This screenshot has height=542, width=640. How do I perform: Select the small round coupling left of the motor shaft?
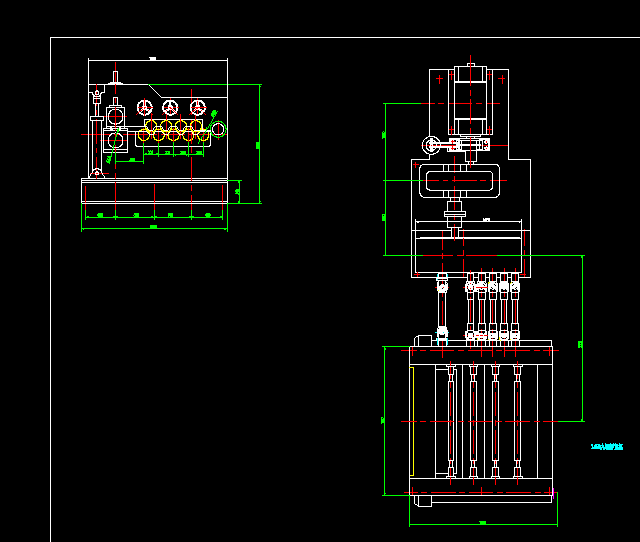[x=431, y=145]
